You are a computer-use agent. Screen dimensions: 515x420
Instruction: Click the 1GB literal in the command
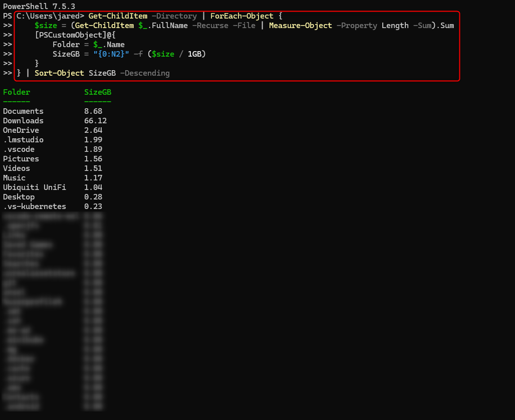click(196, 54)
